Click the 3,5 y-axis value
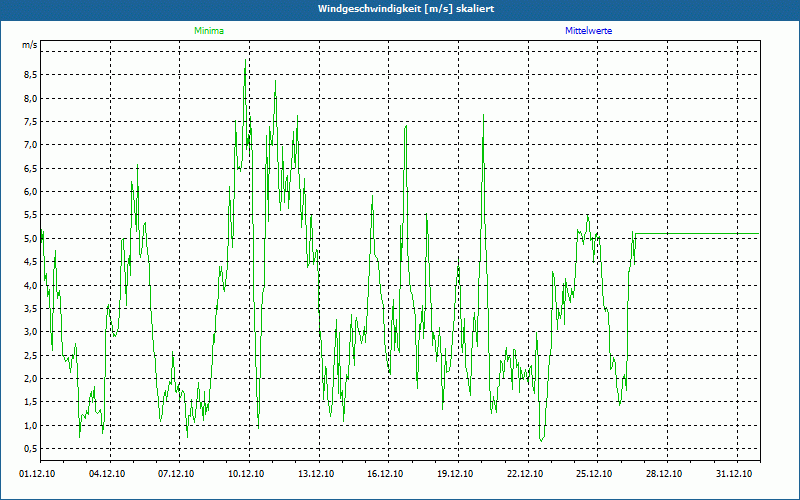Image resolution: width=800 pixels, height=500 pixels. pyautogui.click(x=31, y=309)
